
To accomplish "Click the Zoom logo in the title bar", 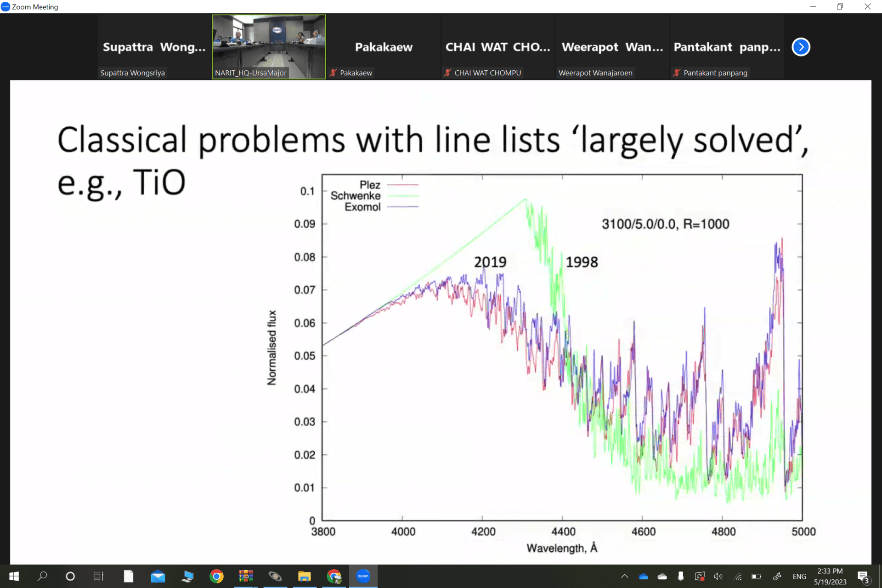I will click(6, 6).
